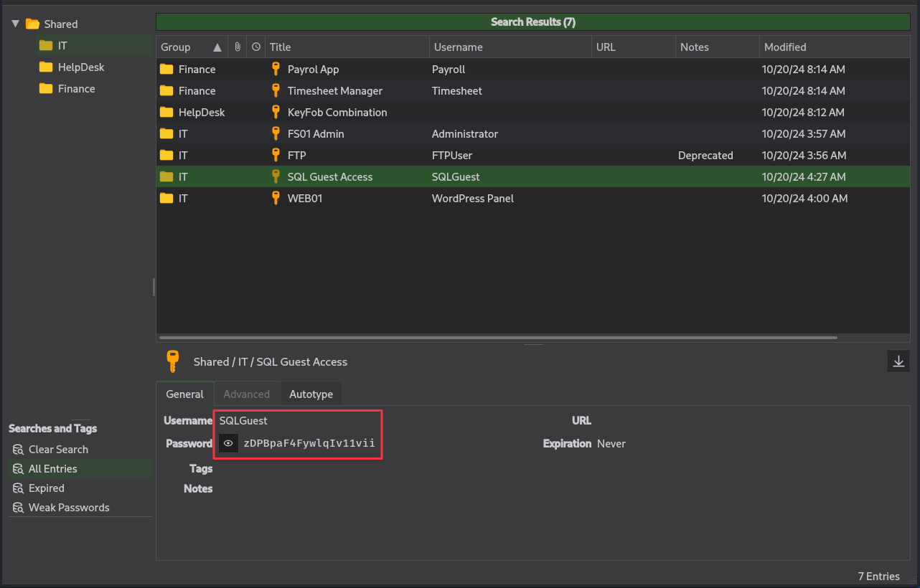Open the Advanced tab
Screen dimensions: 920x588
(x=246, y=394)
